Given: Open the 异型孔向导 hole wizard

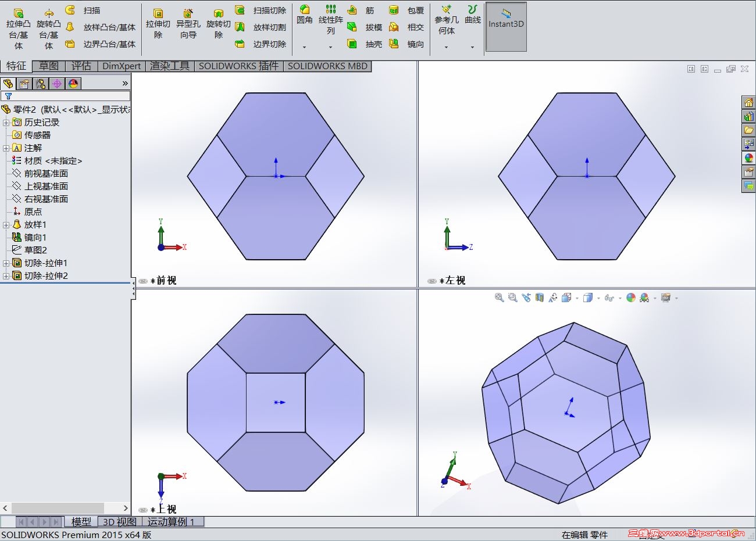Looking at the screenshot, I should (x=188, y=24).
